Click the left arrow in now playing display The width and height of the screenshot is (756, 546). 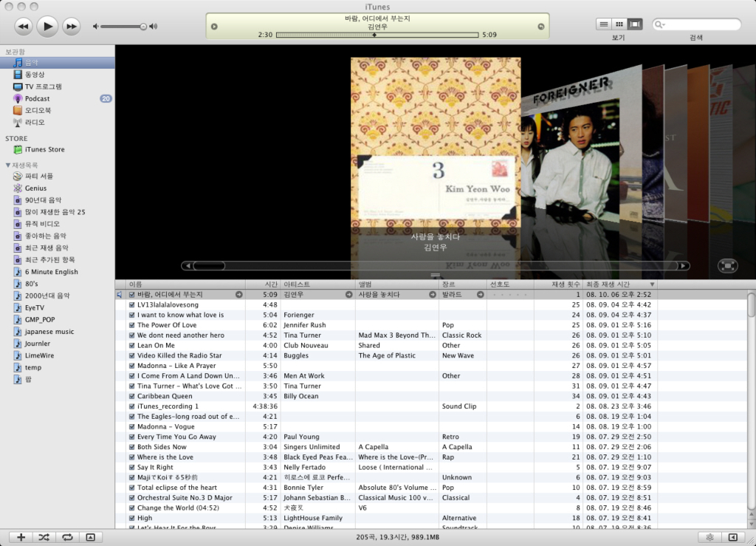(214, 27)
